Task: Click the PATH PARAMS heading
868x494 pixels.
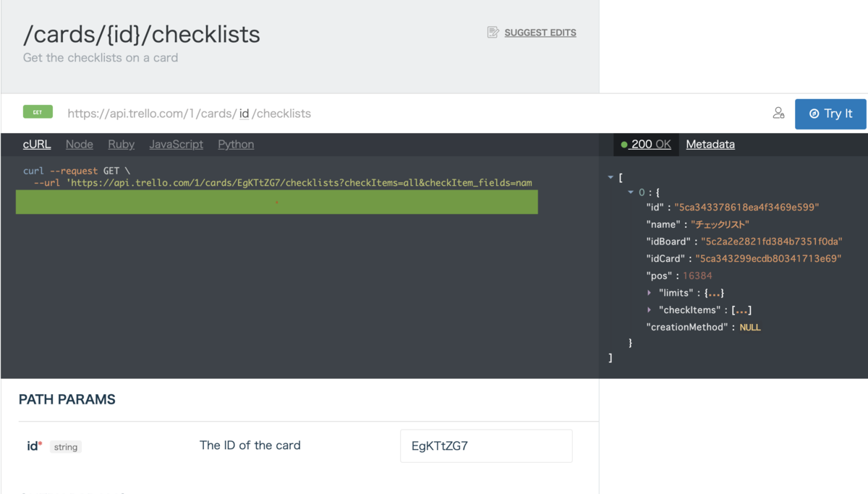Action: coord(67,399)
